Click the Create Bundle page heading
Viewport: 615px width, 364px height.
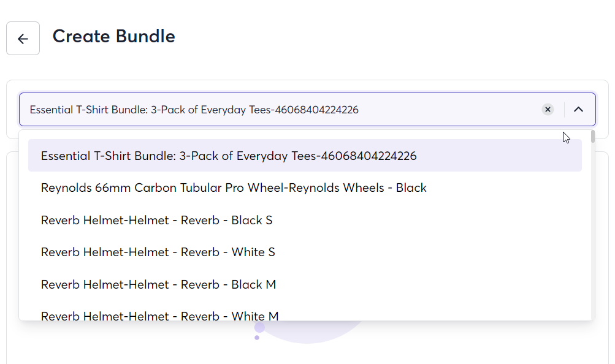[114, 36]
